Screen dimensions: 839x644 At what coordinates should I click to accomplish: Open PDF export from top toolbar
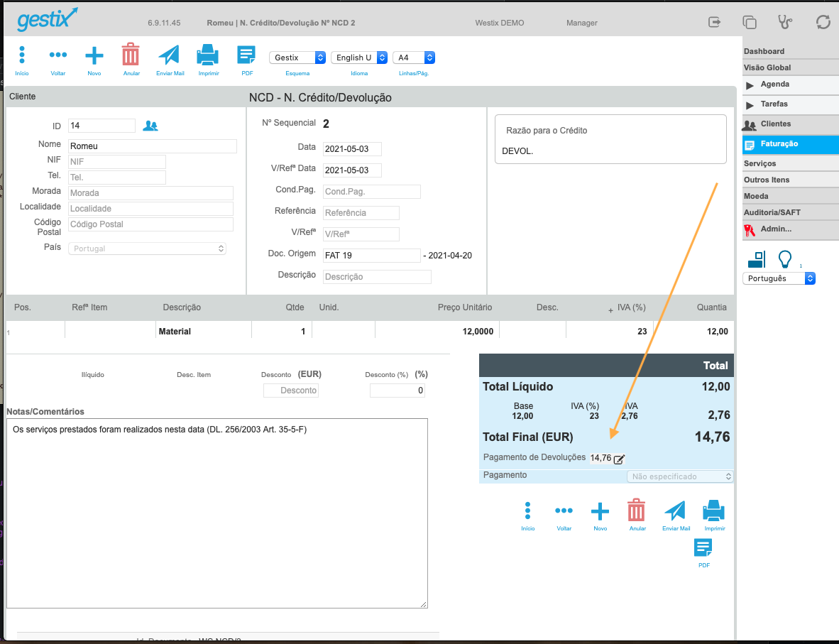point(246,55)
